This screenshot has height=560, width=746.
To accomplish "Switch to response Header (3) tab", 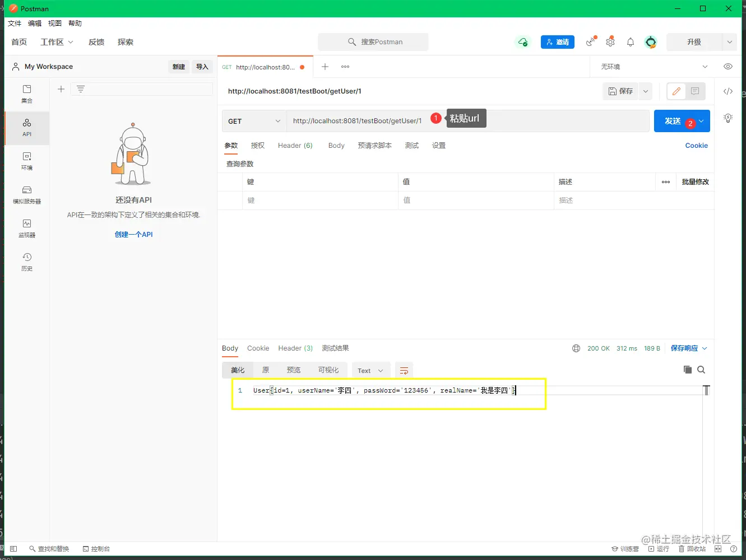I will coord(295,348).
